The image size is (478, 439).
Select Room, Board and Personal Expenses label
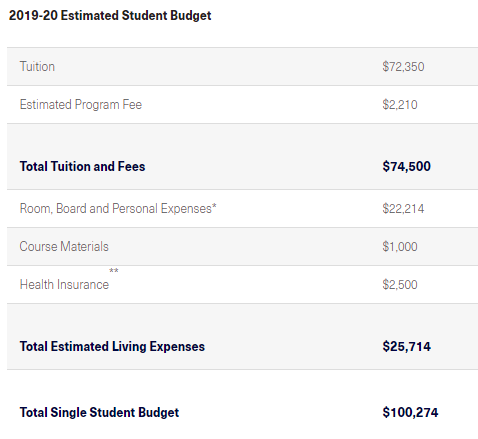point(118,209)
